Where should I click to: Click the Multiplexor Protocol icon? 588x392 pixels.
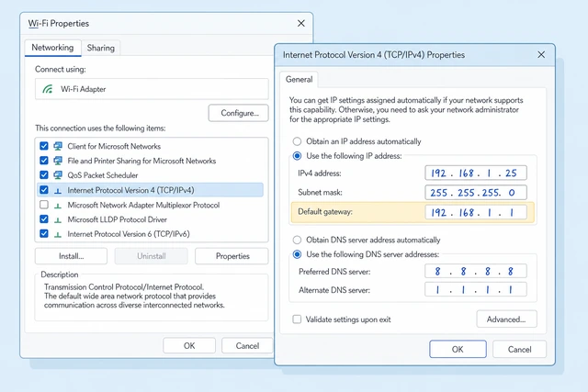58,206
